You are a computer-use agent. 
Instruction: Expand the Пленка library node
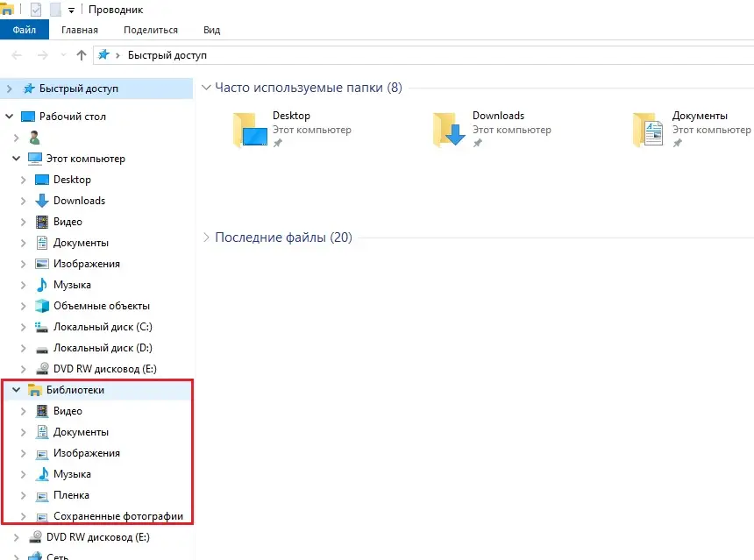pos(23,495)
